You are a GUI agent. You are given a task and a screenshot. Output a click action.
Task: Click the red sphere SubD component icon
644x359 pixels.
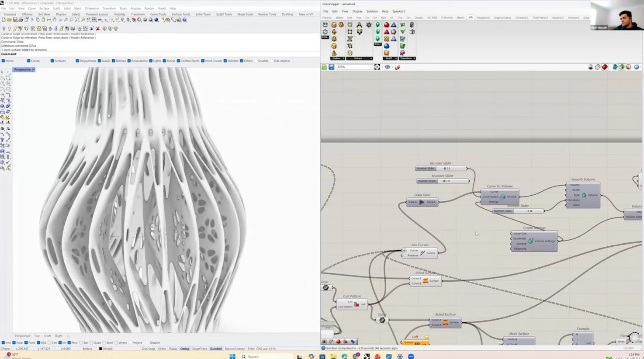(x=386, y=25)
